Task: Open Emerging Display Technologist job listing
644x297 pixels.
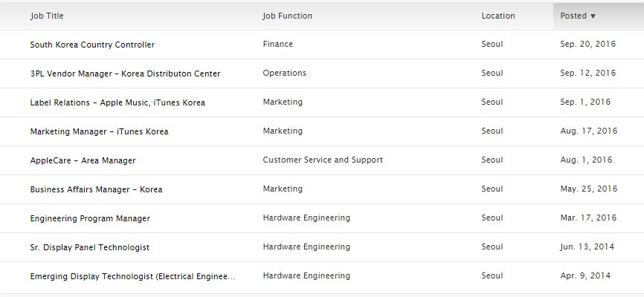Action: (x=132, y=276)
